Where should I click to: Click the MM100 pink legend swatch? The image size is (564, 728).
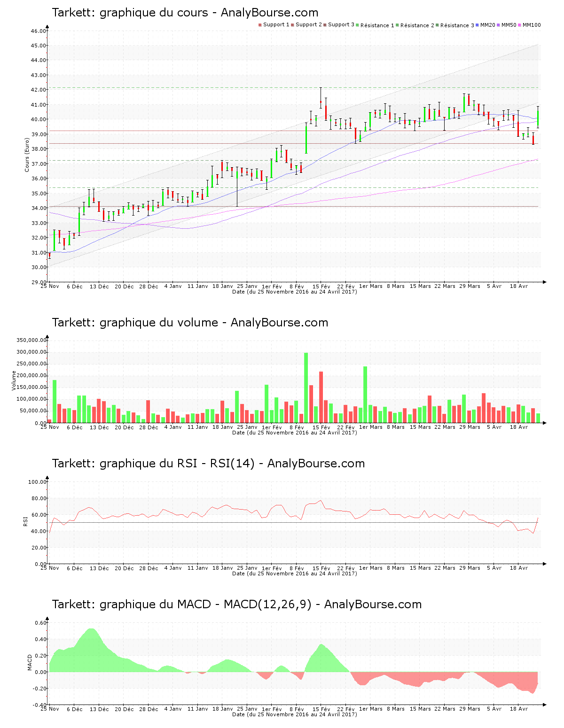520,25
